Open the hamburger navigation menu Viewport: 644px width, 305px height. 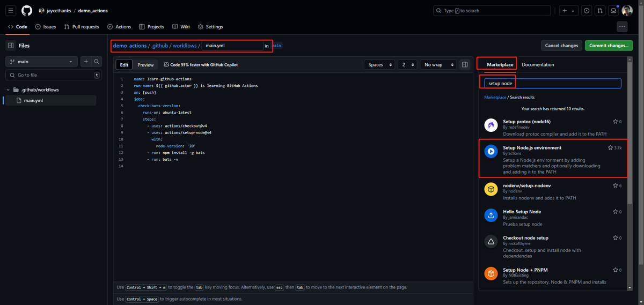point(11,11)
